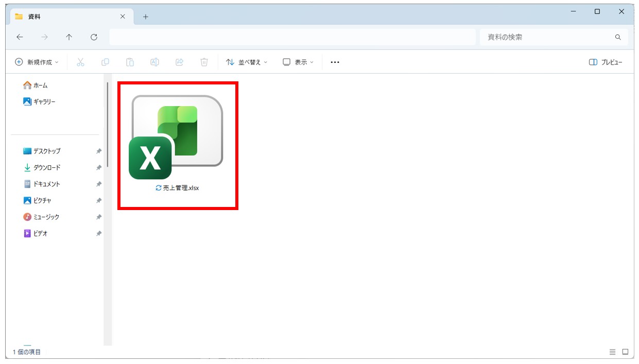The image size is (639, 364).
Task: Add a new tab with plus button
Action: tap(145, 16)
